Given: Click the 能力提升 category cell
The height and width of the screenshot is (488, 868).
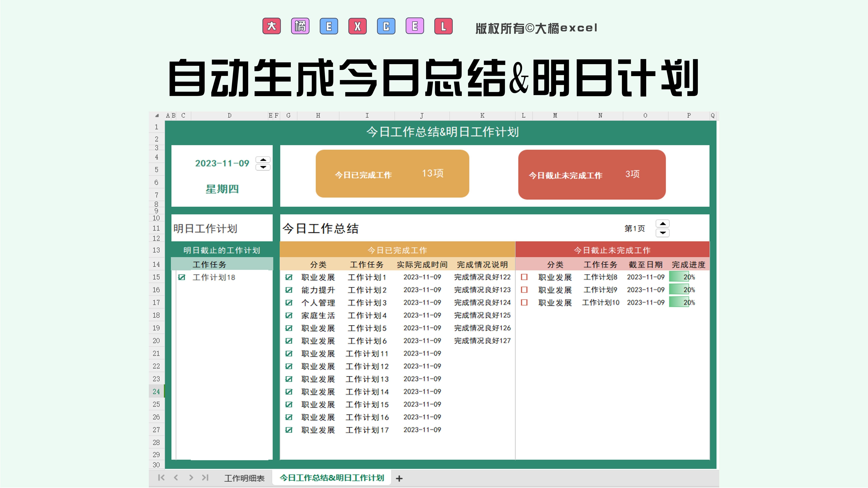Looking at the screenshot, I should pos(318,290).
